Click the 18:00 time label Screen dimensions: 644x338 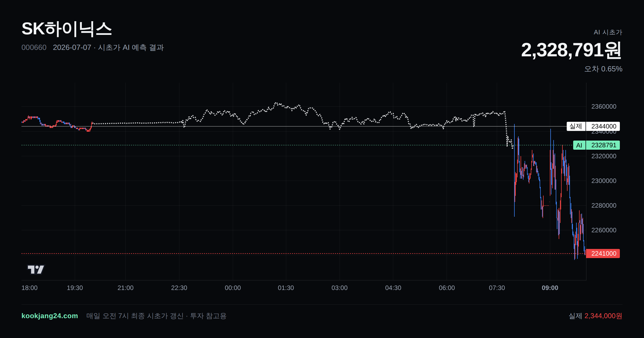pyautogui.click(x=30, y=288)
